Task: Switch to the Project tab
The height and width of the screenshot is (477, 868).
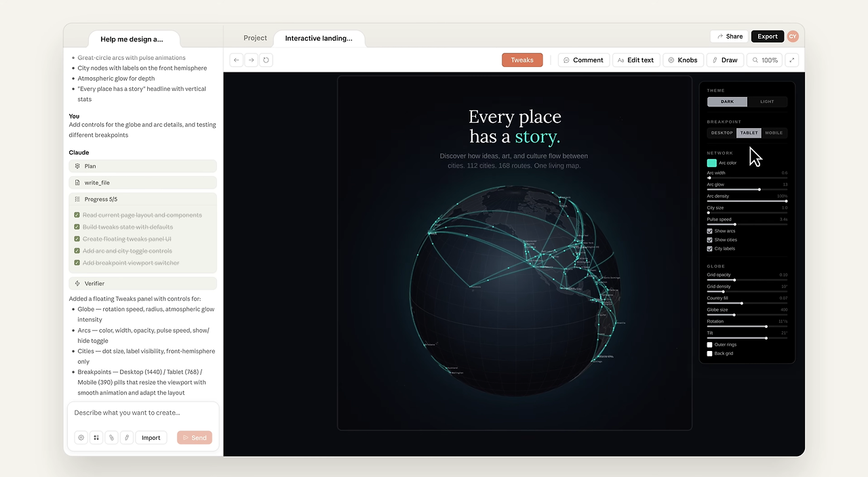Action: coord(256,39)
